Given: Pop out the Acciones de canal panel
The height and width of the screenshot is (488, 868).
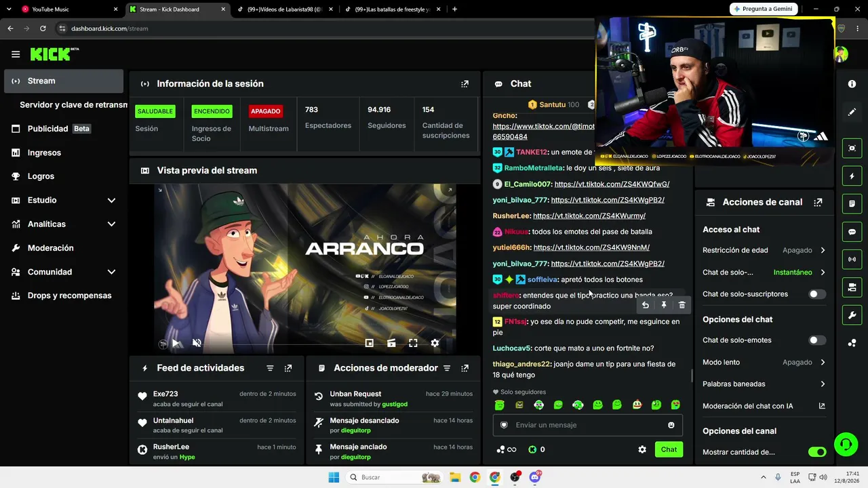Looking at the screenshot, I should pos(818,202).
